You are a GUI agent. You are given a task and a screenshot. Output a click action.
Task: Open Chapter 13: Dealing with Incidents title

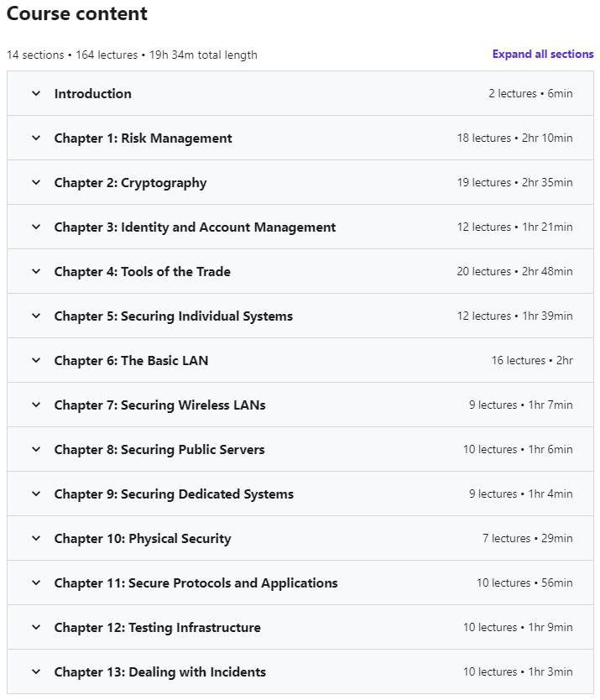click(x=160, y=671)
